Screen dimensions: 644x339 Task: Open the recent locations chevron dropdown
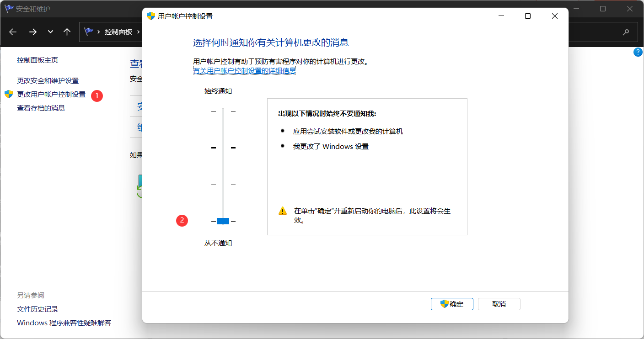tap(50, 32)
